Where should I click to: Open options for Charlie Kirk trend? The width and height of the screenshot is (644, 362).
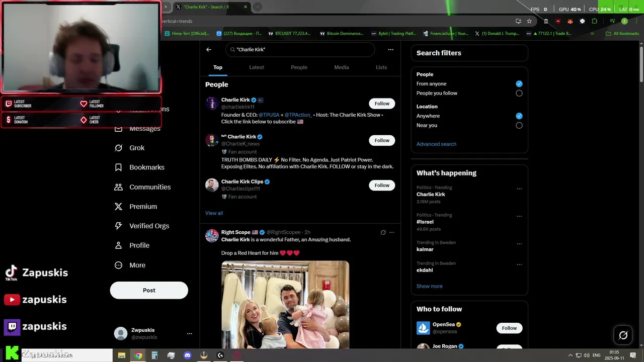[519, 189]
